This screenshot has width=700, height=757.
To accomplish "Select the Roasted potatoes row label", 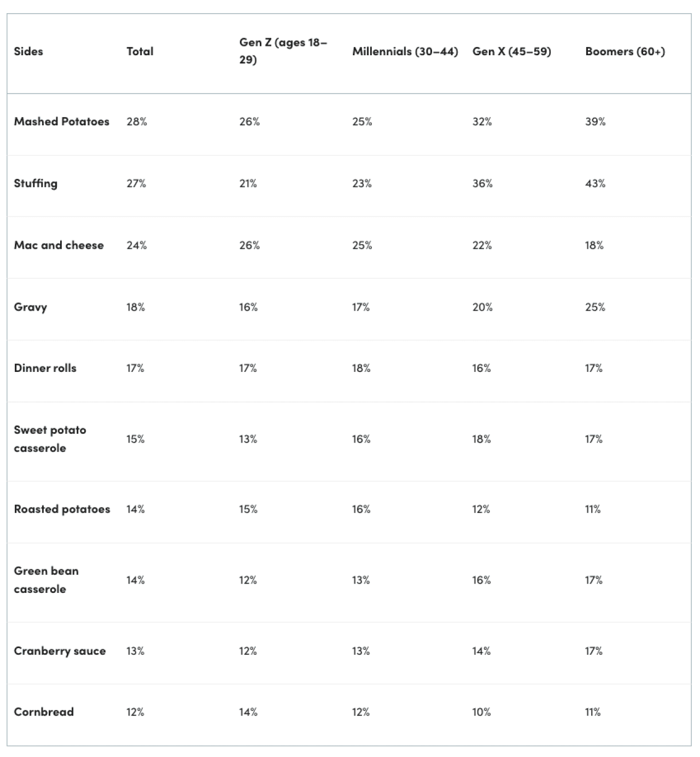I will coord(62,509).
